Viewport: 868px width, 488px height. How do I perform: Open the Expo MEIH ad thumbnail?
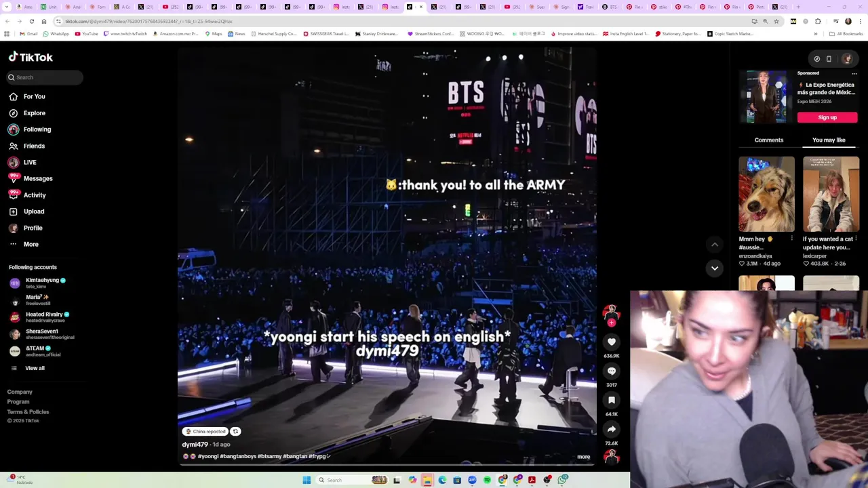(766, 96)
